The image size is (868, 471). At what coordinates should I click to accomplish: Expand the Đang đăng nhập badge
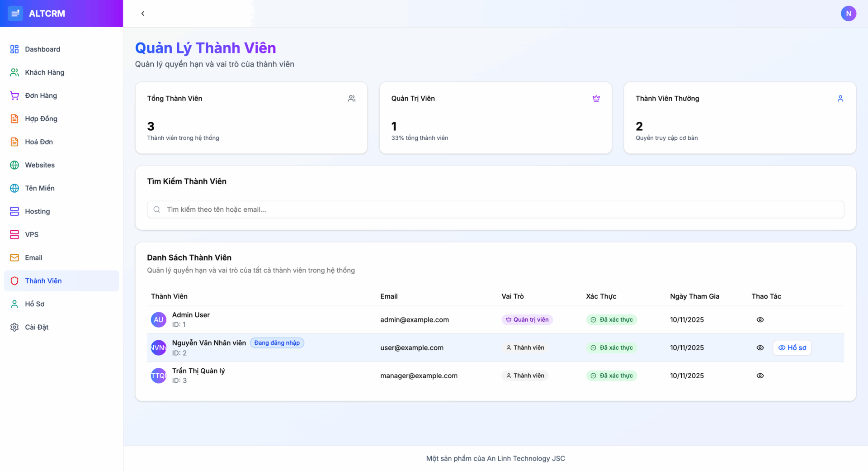click(x=277, y=343)
